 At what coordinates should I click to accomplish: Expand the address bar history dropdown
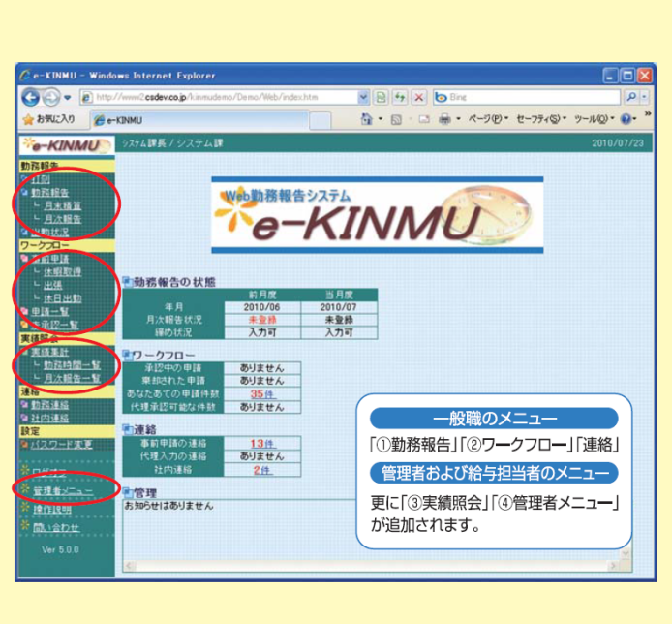(x=363, y=97)
